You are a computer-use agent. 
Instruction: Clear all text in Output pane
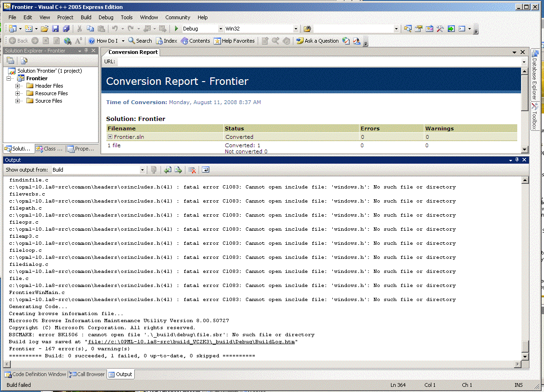[x=192, y=170]
